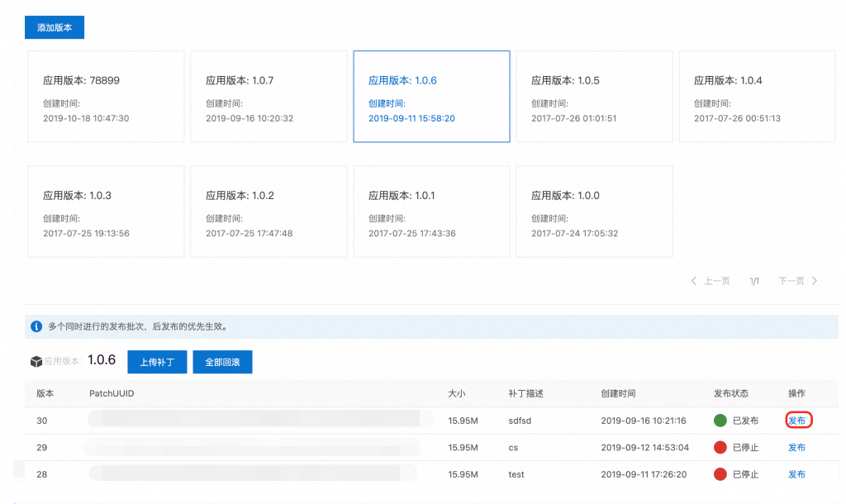The width and height of the screenshot is (846, 504).
Task: Publish patch version 29
Action: pyautogui.click(x=797, y=447)
